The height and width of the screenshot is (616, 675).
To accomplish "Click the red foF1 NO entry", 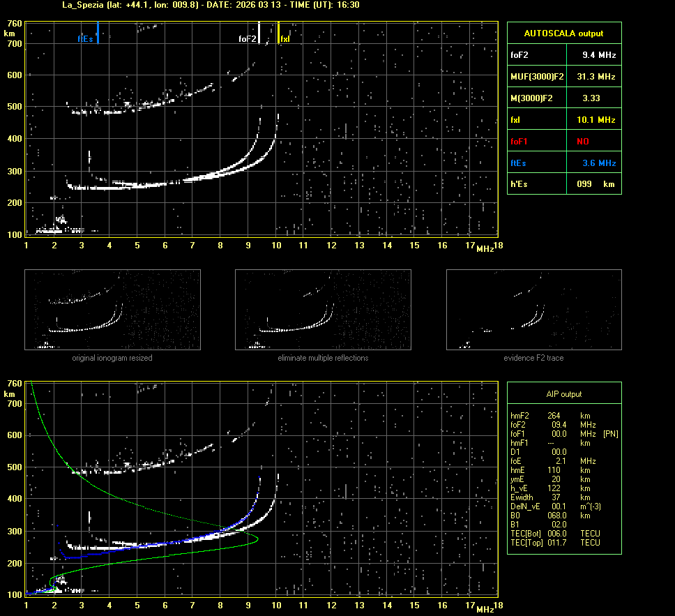I will (x=582, y=142).
